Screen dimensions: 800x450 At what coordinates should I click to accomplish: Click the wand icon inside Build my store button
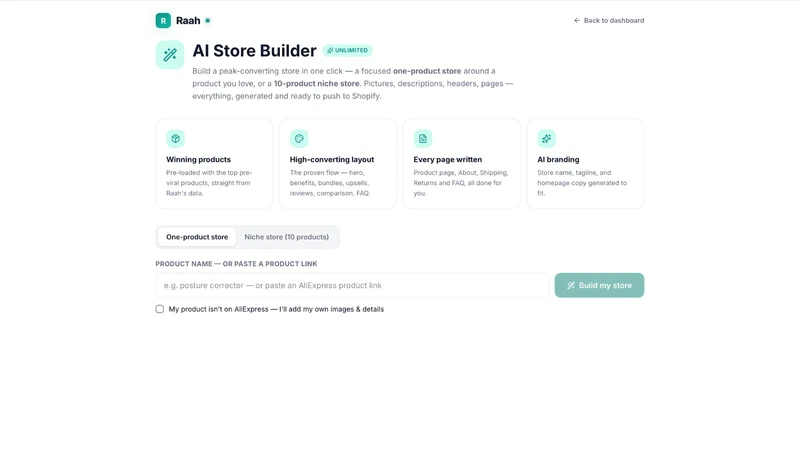571,285
